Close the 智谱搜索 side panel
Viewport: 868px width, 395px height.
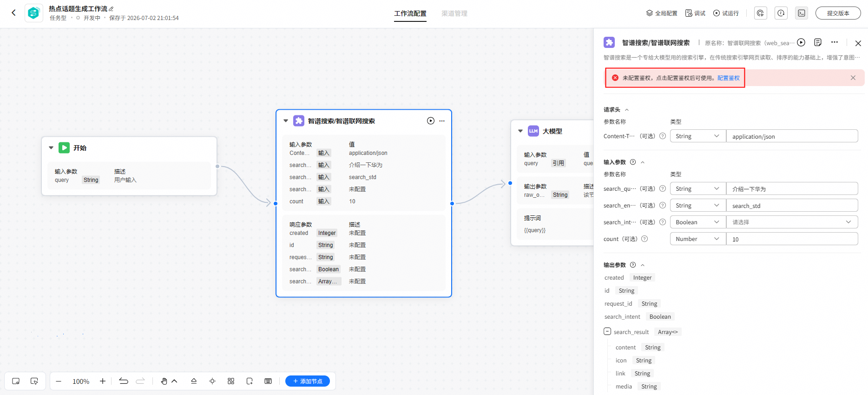858,43
